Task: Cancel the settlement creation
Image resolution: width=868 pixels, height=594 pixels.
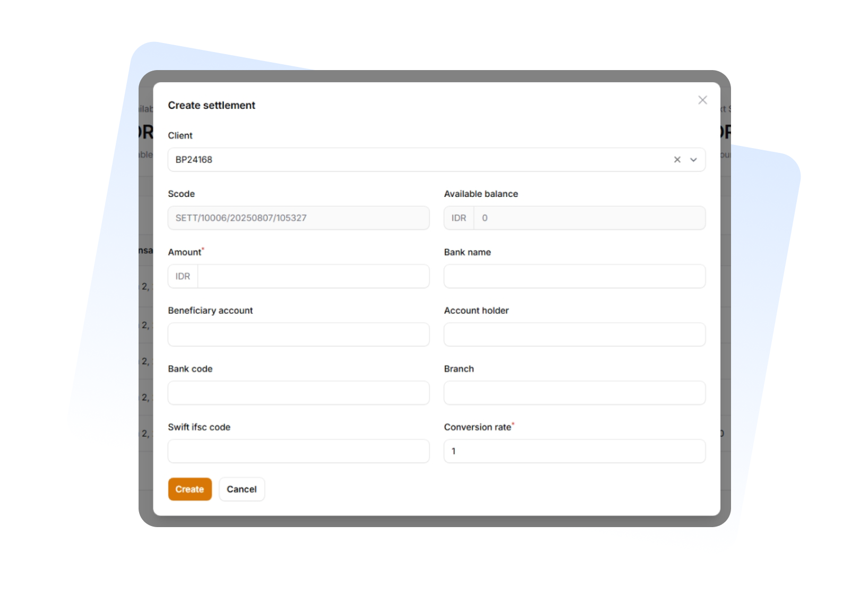Action: pyautogui.click(x=242, y=489)
